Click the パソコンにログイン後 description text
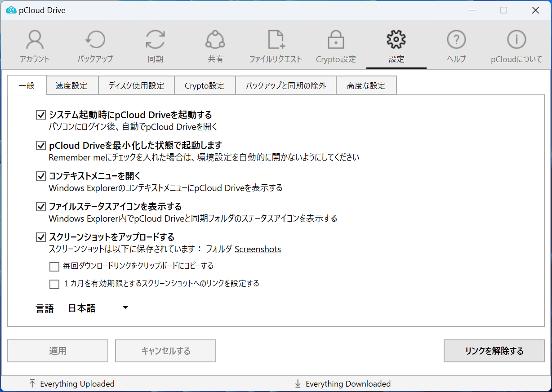Viewport: 552px width, 392px height. pyautogui.click(x=133, y=127)
